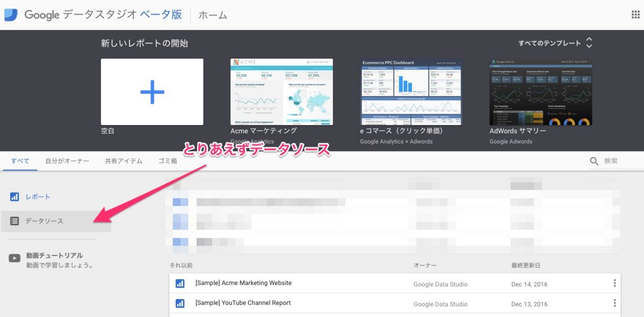Open [Sample] YouTube Channel Report

pyautogui.click(x=243, y=303)
